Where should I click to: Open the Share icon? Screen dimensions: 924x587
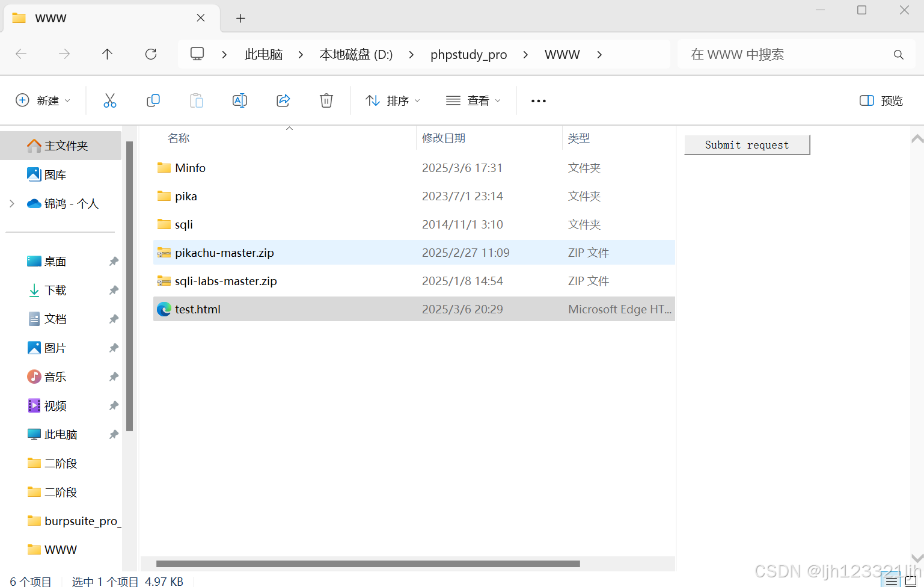[x=283, y=100]
